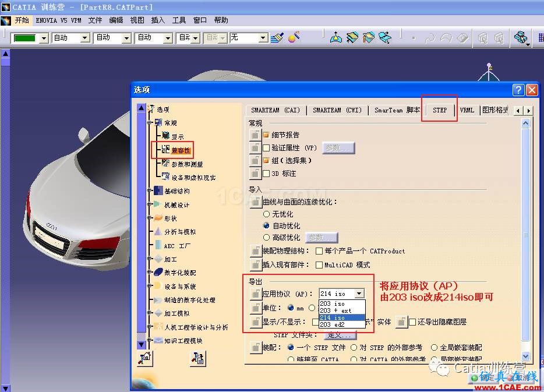
Task: Expand the 设备与系统 tree node
Action: point(150,286)
